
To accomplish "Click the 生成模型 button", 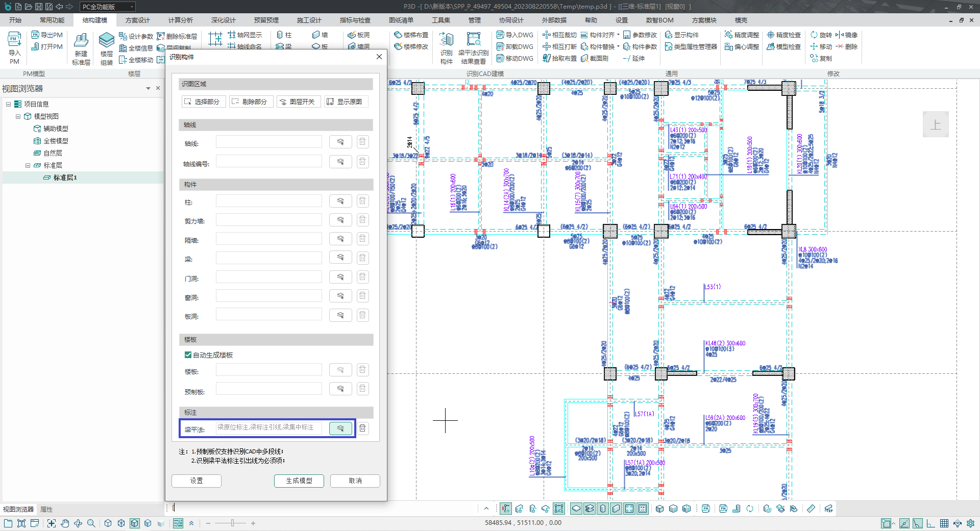I will tap(299, 481).
